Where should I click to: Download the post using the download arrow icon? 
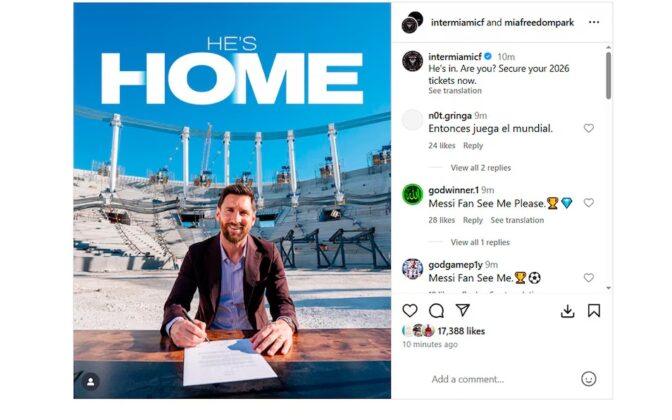[x=567, y=311]
